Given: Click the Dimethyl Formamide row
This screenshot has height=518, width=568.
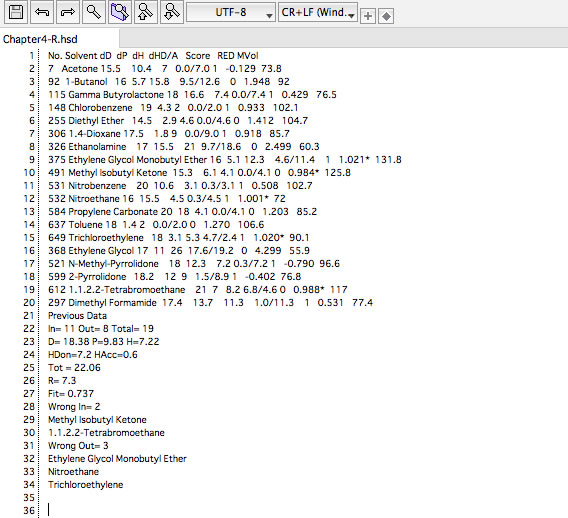Looking at the screenshot, I should pyautogui.click(x=210, y=302).
